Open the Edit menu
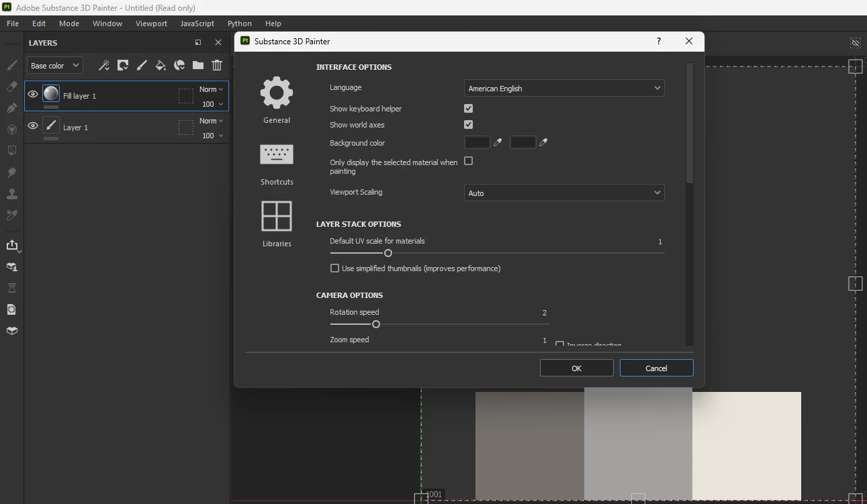Screen dimensions: 867x504 click(x=39, y=23)
